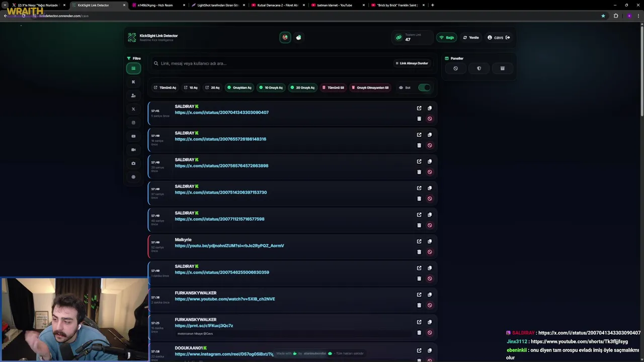The height and width of the screenshot is (362, 644).
Task: Filter links by X (Twitter) icon
Action: 133,109
